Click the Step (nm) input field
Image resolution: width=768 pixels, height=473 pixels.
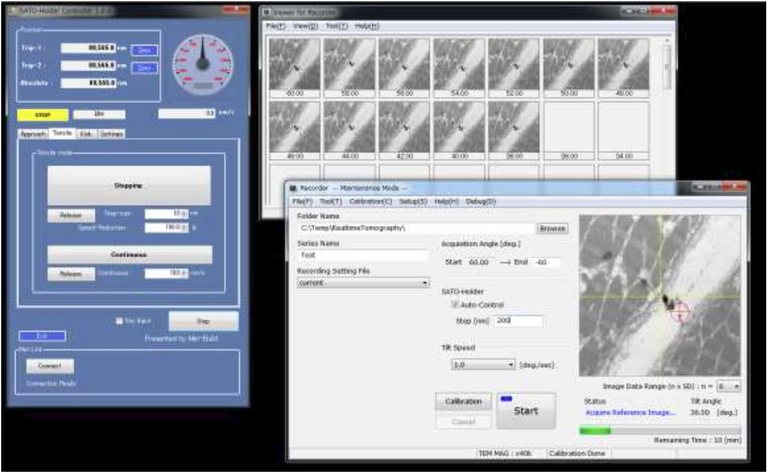[x=518, y=321]
